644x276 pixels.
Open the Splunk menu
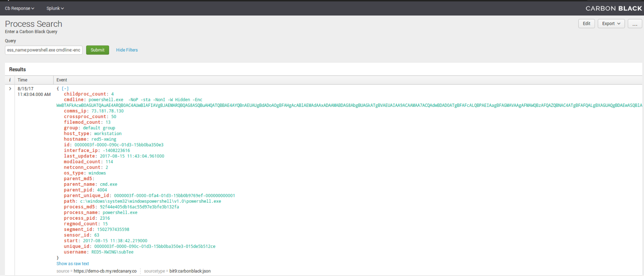click(55, 8)
